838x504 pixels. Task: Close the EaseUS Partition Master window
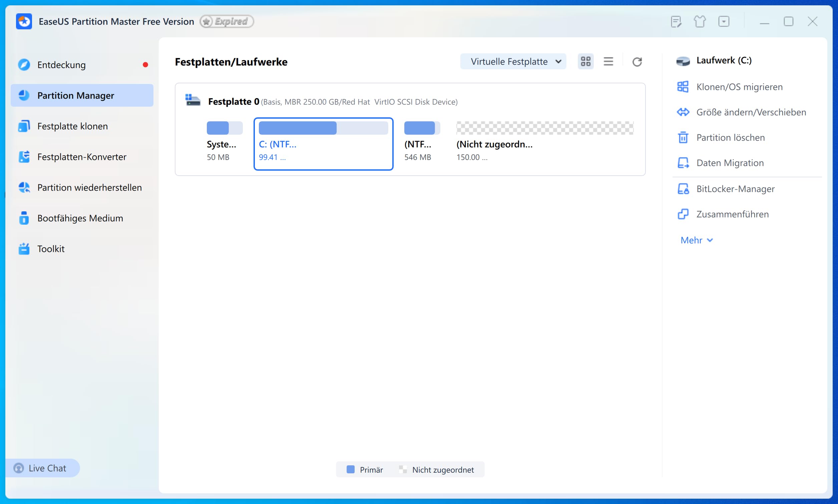click(x=813, y=21)
